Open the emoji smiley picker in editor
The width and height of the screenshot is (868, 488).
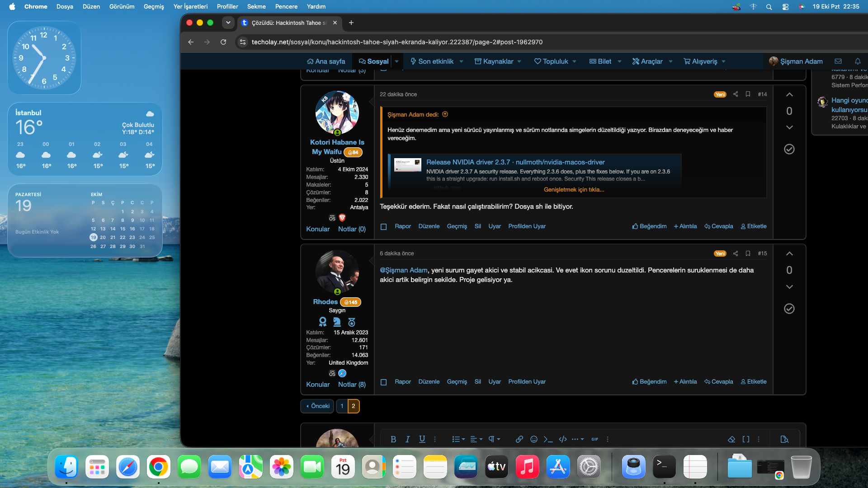pyautogui.click(x=534, y=439)
